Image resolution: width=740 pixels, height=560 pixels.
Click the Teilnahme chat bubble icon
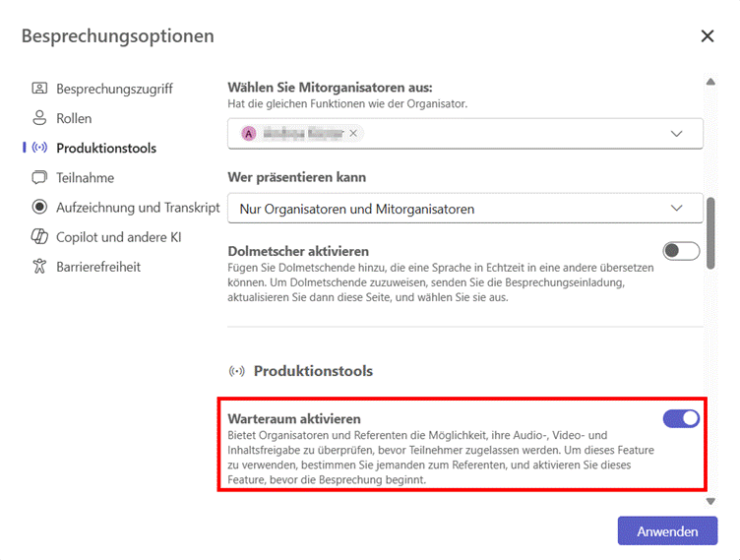point(39,177)
